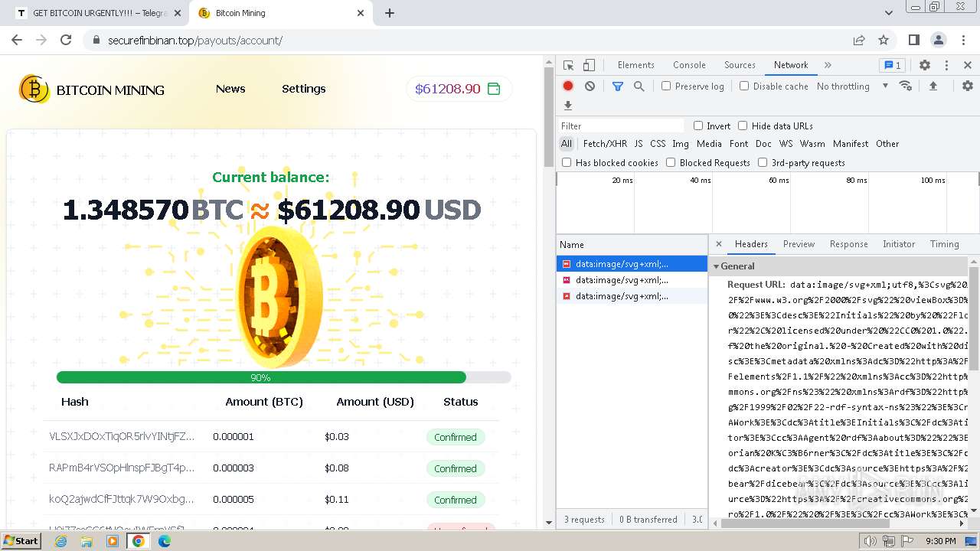Check the Blocked Requests option

(671, 162)
